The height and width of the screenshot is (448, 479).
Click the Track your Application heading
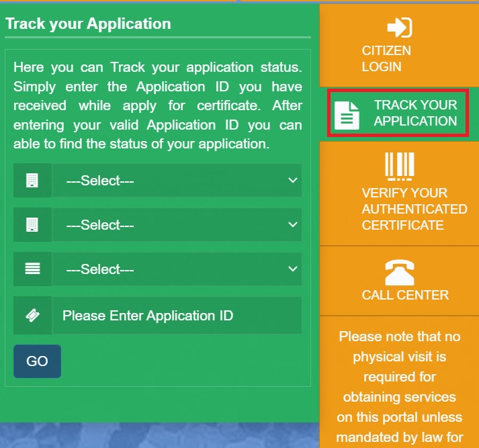coord(88,24)
